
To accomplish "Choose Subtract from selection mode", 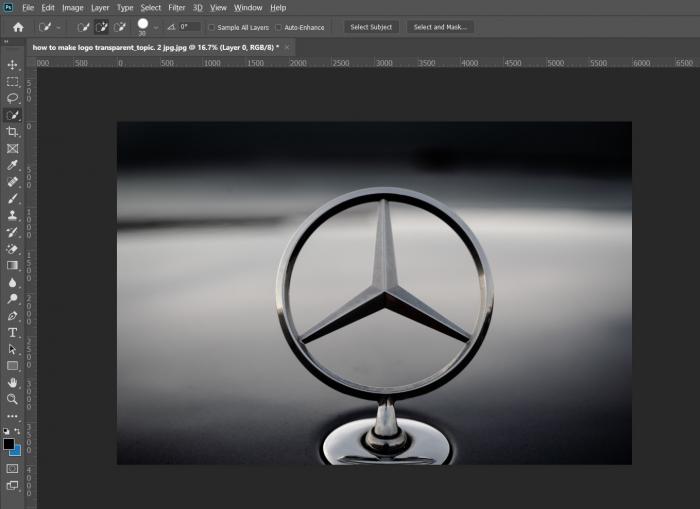I will [x=120, y=27].
